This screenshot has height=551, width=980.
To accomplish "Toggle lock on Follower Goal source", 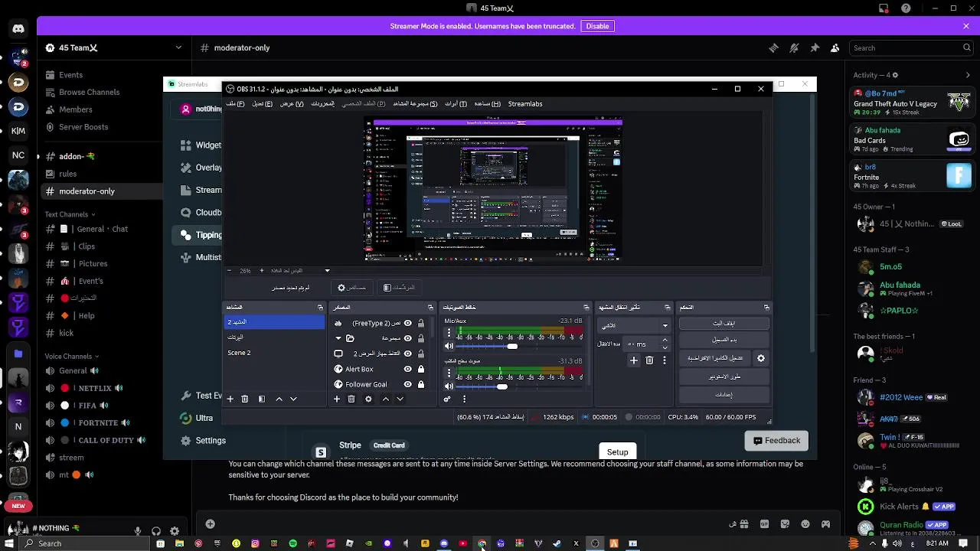I will 420,384.
